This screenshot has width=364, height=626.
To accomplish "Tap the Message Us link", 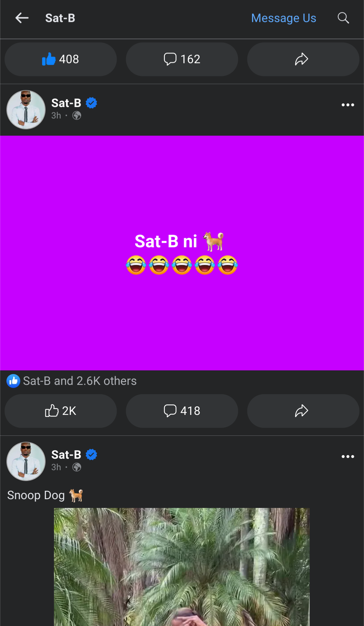I will click(x=283, y=18).
